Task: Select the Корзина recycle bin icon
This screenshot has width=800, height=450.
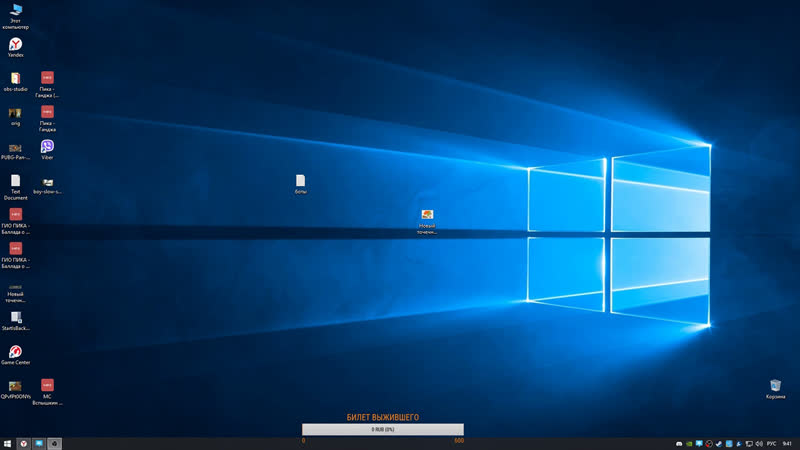Action: click(775, 389)
